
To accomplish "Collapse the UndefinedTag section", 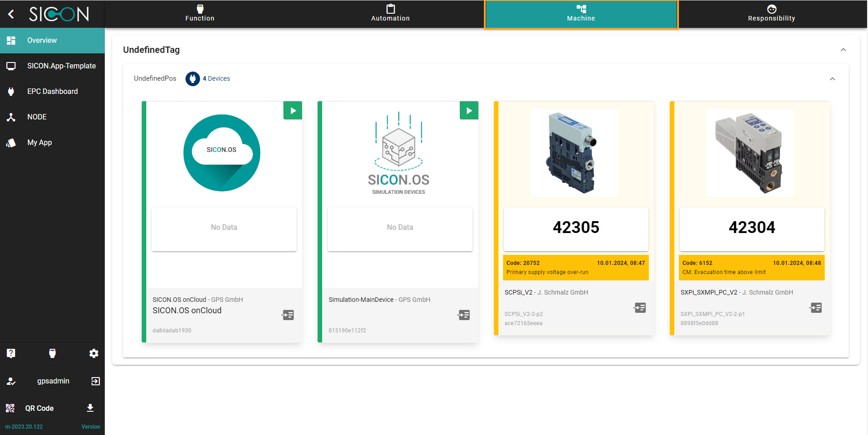I will pyautogui.click(x=843, y=50).
